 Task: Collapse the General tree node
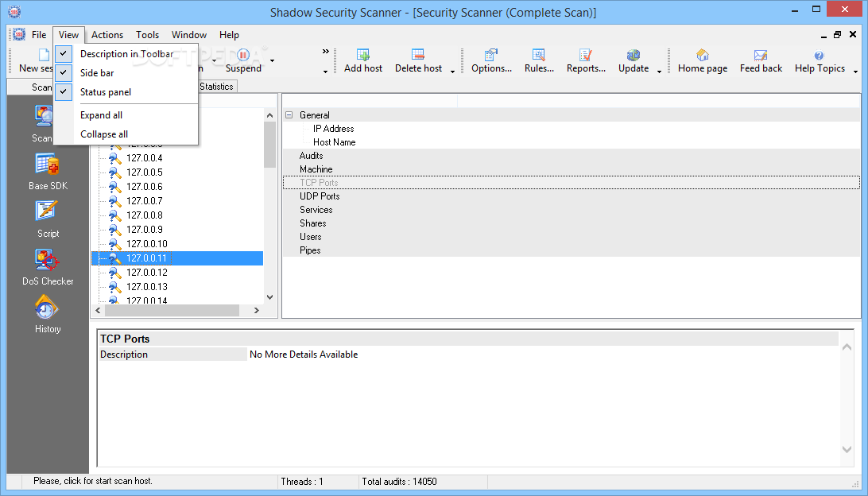(289, 115)
